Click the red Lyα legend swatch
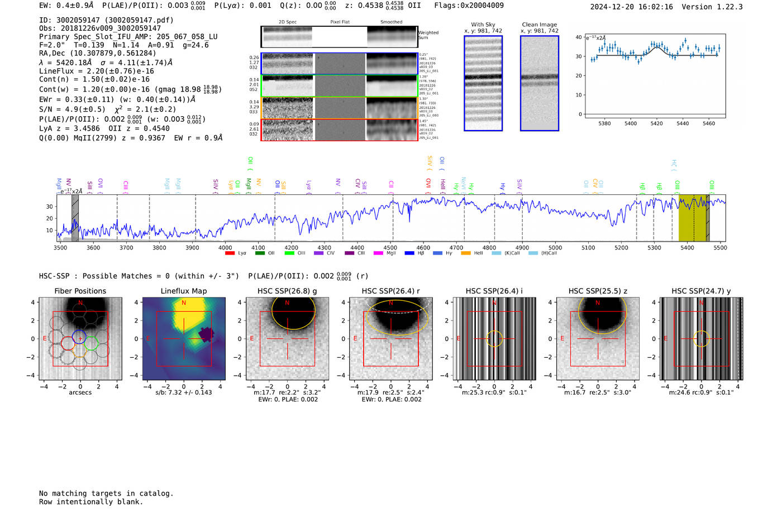The image size is (782, 532). (x=229, y=253)
